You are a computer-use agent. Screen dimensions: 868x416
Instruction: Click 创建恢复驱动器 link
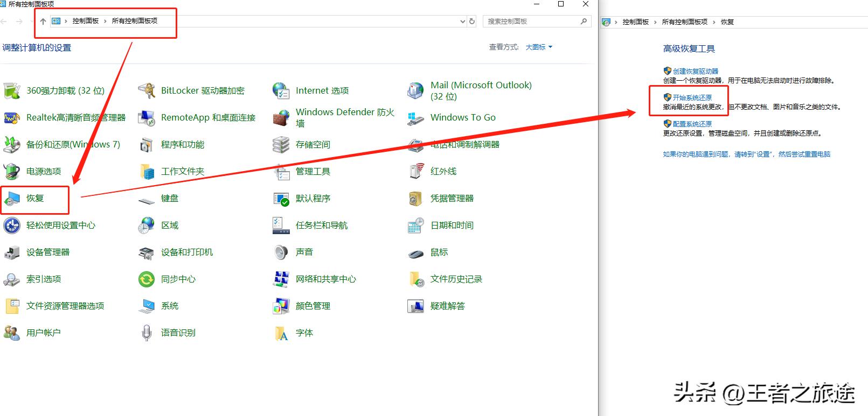(x=696, y=71)
